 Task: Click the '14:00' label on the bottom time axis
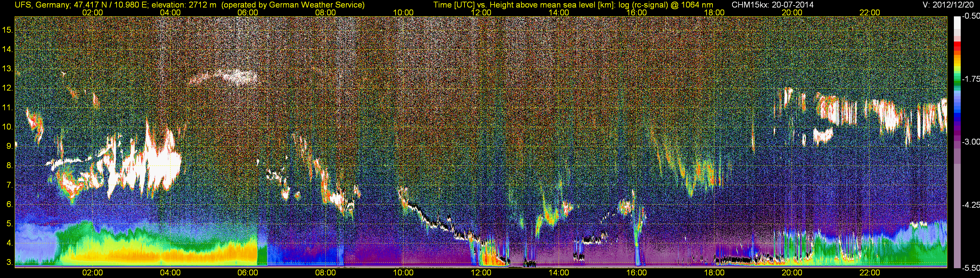click(x=559, y=273)
